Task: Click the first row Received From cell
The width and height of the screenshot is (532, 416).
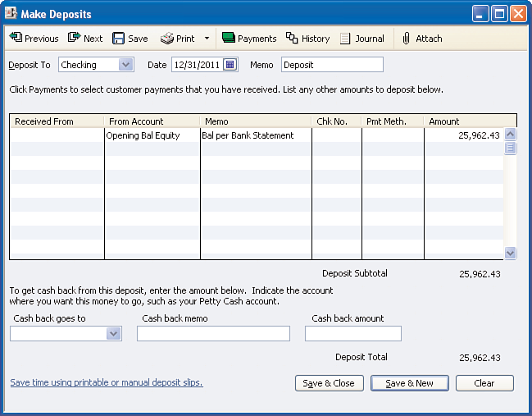Action: click(x=57, y=135)
